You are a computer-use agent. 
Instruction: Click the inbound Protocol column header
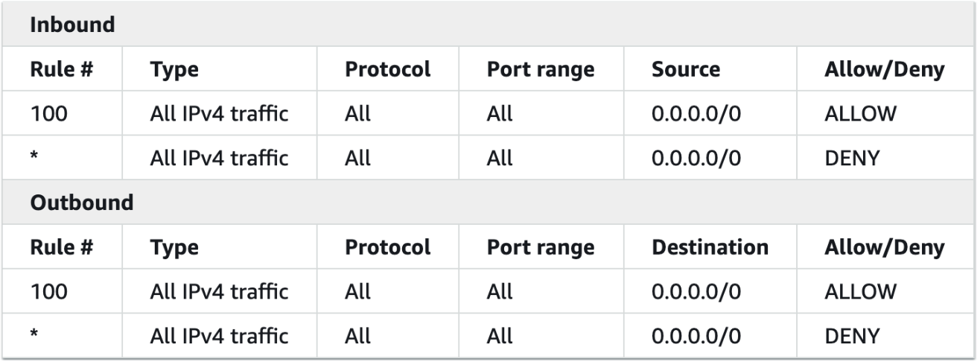[388, 69]
